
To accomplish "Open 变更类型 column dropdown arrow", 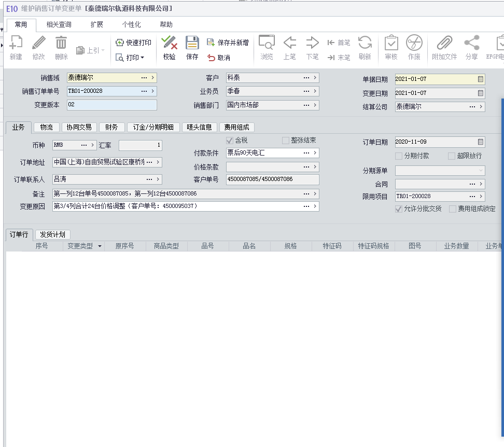I will coord(100,246).
